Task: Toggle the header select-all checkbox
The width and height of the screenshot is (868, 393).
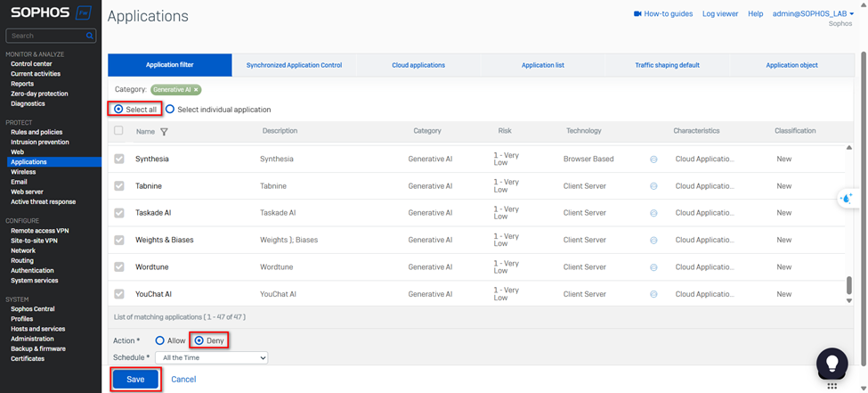Action: (119, 131)
